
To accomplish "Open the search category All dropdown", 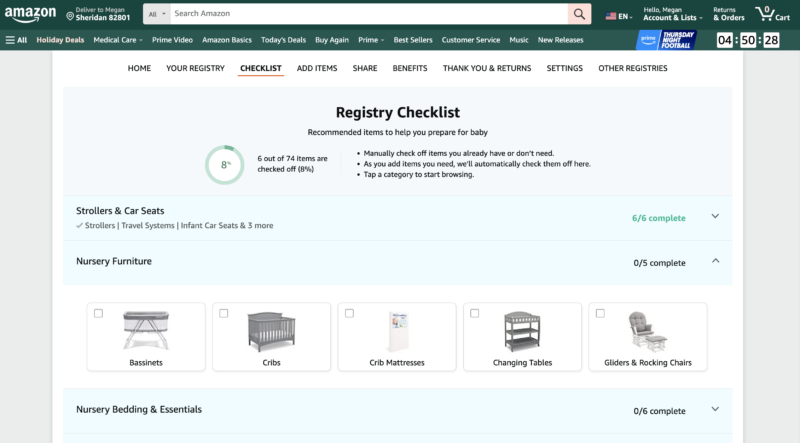I will (x=155, y=14).
